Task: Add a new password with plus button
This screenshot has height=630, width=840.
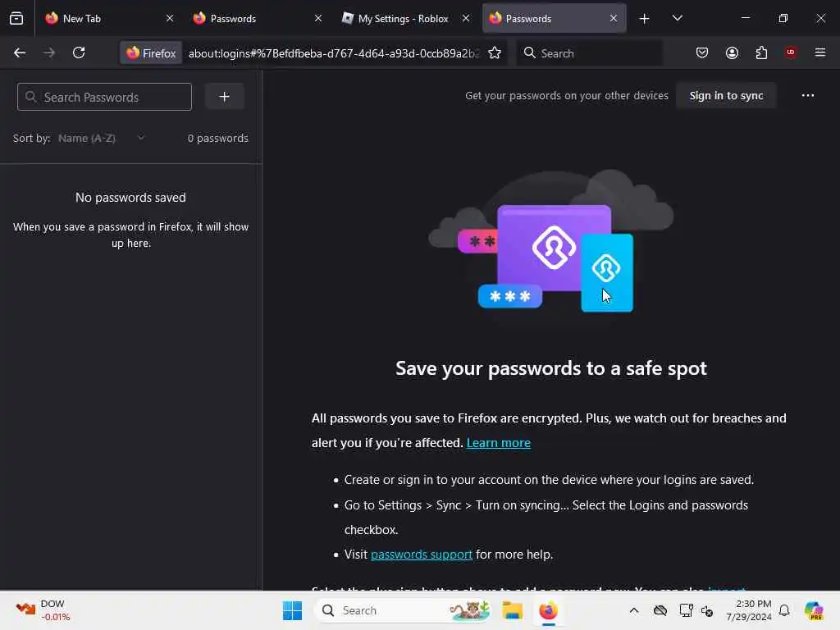Action: (x=225, y=97)
